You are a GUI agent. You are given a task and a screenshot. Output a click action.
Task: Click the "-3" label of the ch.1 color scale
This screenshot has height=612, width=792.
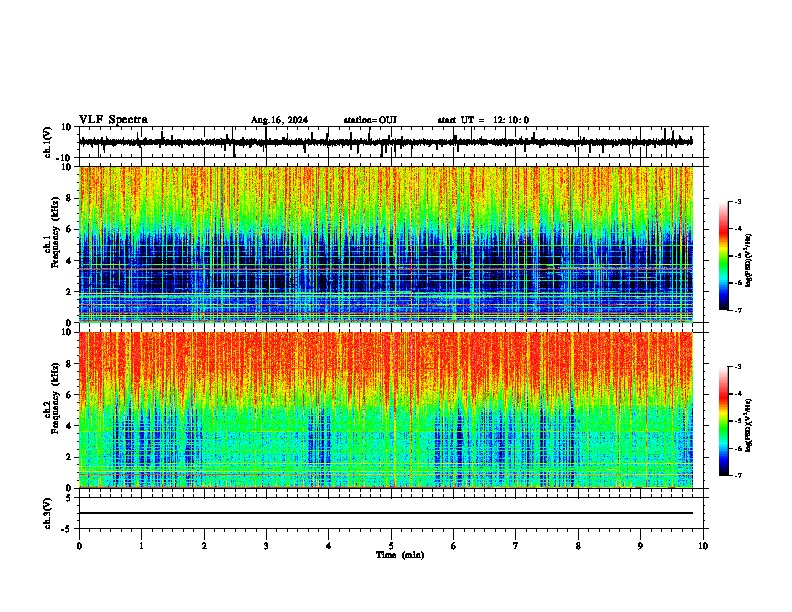737,201
